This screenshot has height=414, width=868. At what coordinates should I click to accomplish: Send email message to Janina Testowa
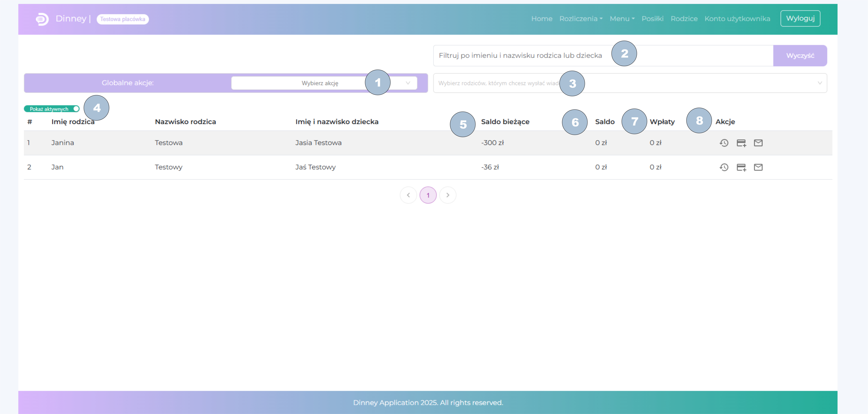(x=758, y=143)
